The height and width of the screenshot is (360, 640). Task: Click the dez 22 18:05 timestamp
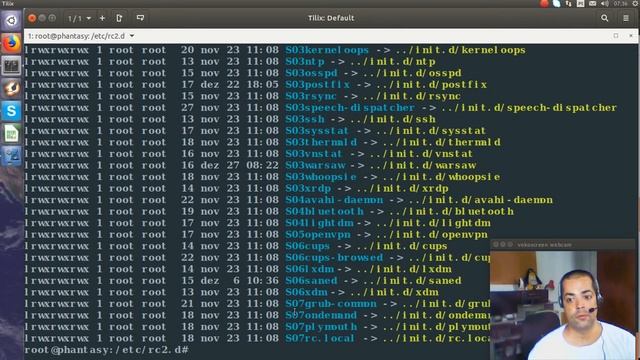pyautogui.click(x=240, y=85)
